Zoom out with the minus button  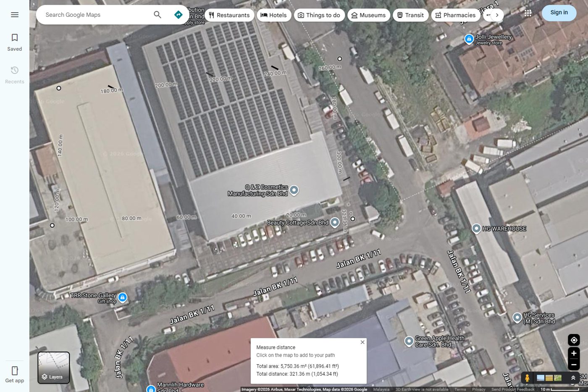tap(574, 364)
